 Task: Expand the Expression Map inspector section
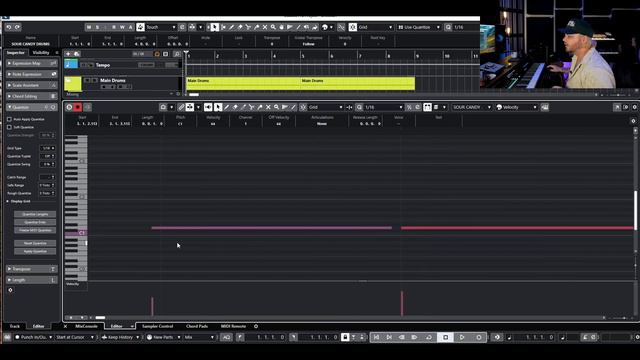(31, 63)
